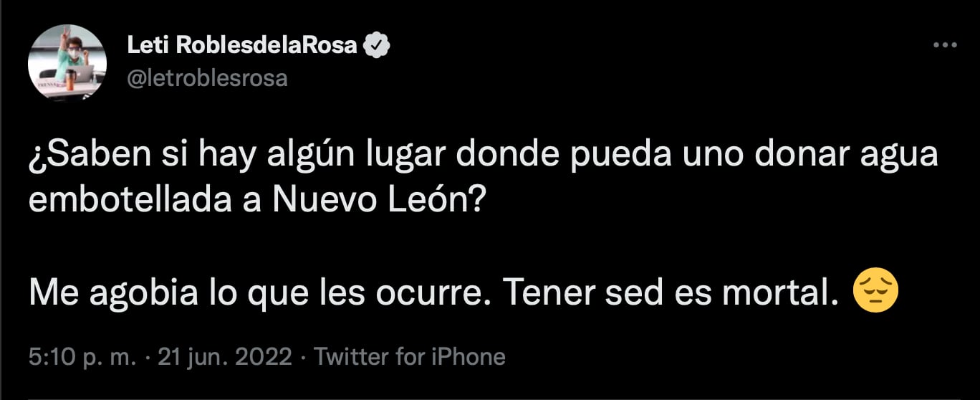The height and width of the screenshot is (400, 980).
Task: Open the Twitter for iPhone source link
Action: 410,356
